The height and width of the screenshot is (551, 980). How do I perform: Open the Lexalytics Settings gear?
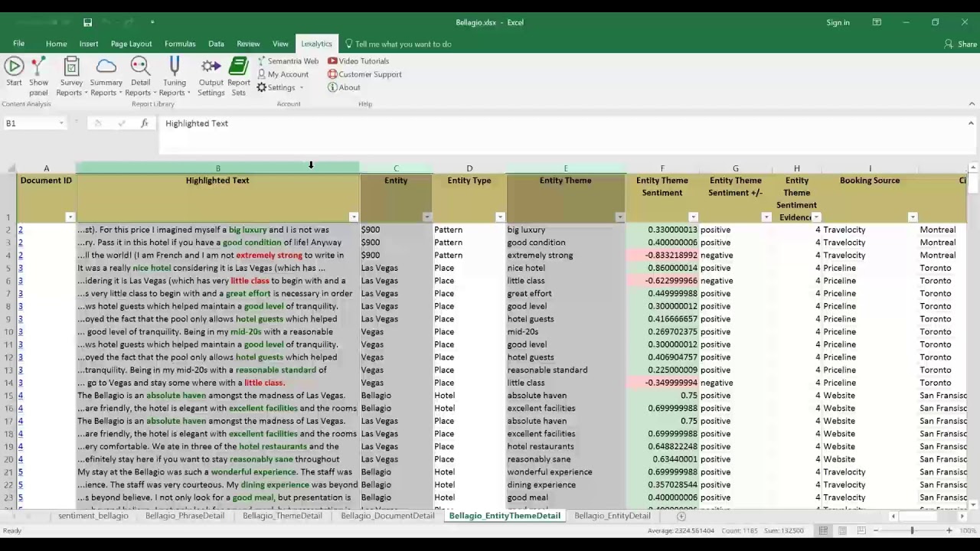(x=280, y=87)
